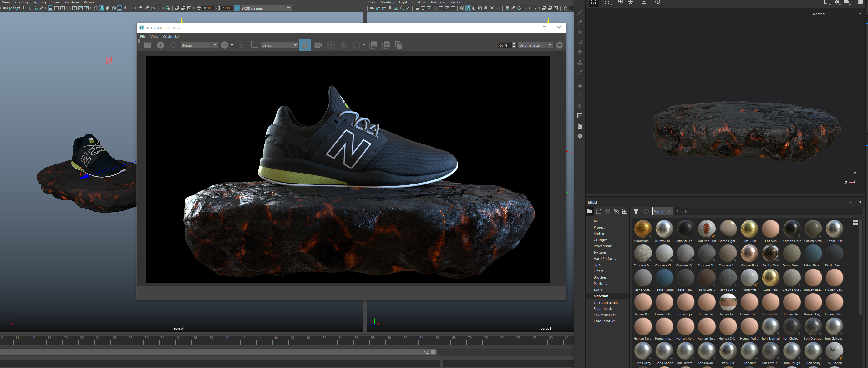Remove the Materi.. filter tag
The image size is (868, 368).
(669, 211)
